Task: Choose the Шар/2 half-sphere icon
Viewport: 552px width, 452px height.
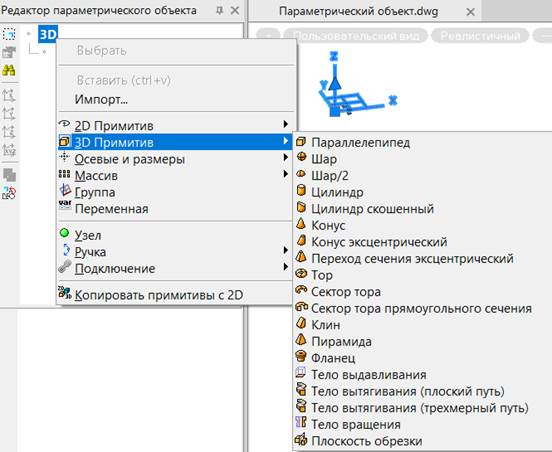Action: point(301,174)
